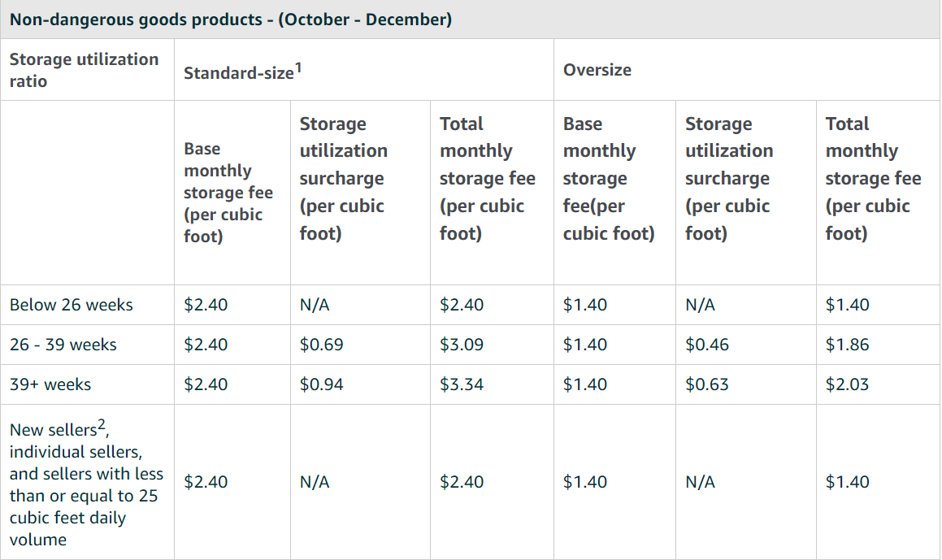The width and height of the screenshot is (942, 560).
Task: Select the $3.34 total fee cell
Action: 462,384
